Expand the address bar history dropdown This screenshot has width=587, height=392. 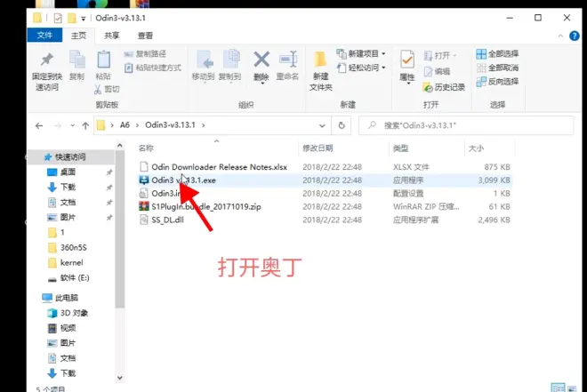coord(322,125)
